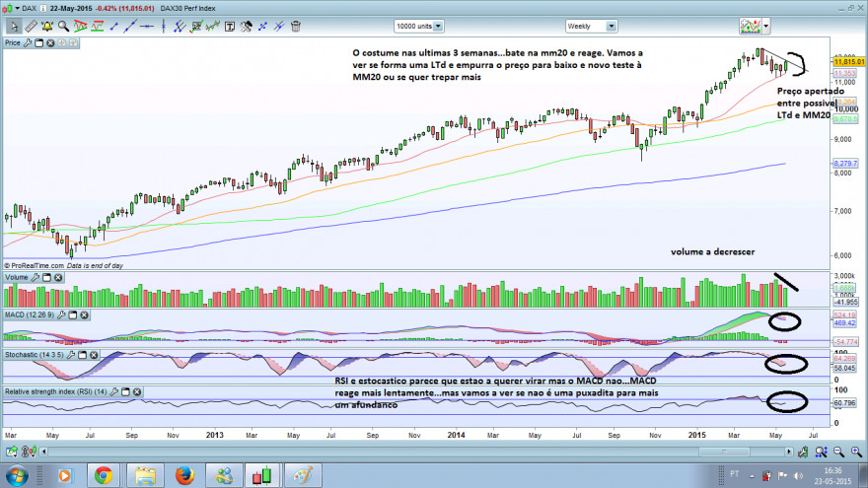Viewport: 868px width, 488px height.
Task: Close the Price panel
Action: tap(50, 42)
